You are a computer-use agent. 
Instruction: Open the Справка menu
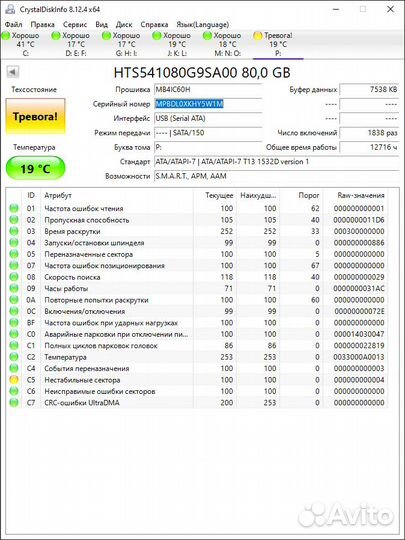click(154, 25)
